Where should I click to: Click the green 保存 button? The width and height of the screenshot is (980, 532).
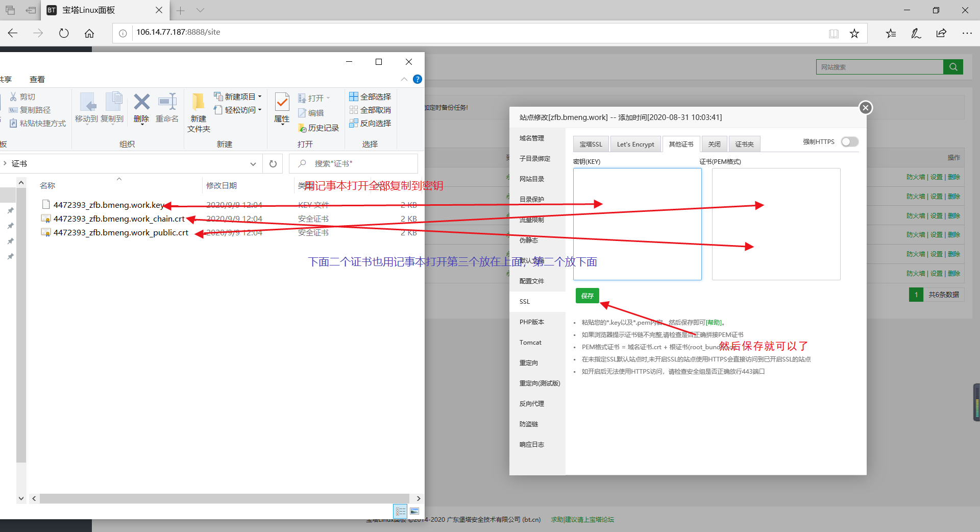(x=587, y=296)
